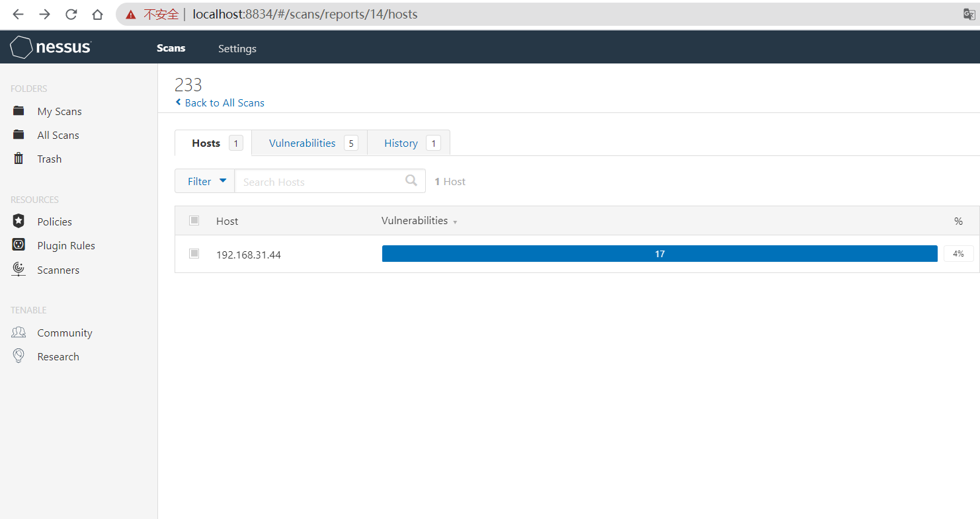Click the "1 Host" count text
The image size is (980, 519).
tap(450, 181)
